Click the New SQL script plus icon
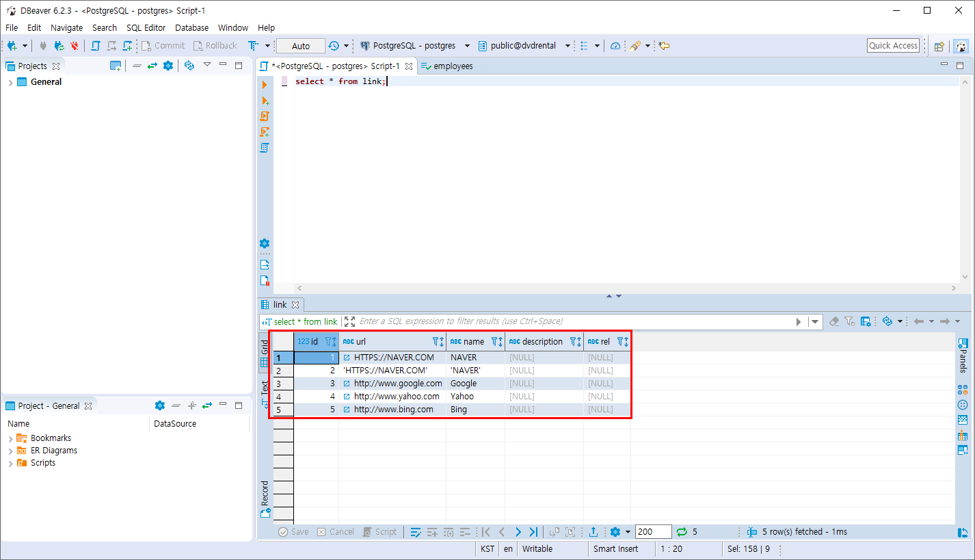 [127, 46]
